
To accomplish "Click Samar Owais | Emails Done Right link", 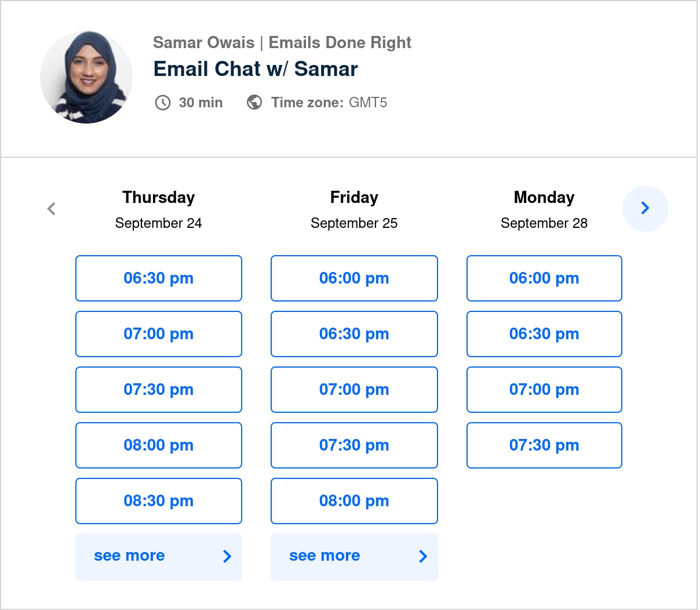I will coord(282,42).
